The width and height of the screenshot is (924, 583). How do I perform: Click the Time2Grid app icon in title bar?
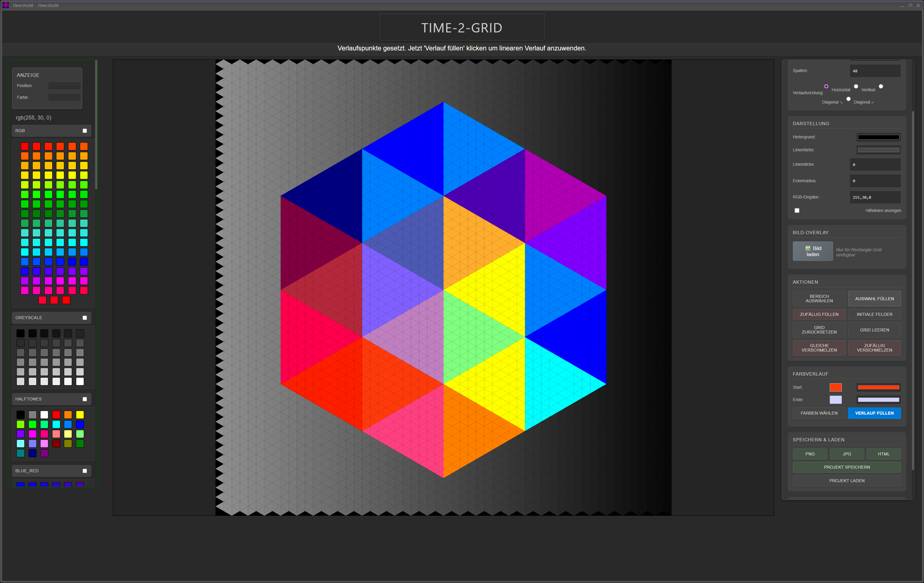click(6, 5)
